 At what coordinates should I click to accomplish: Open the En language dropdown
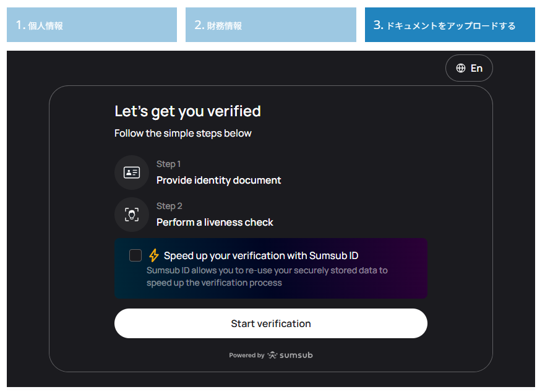[469, 68]
